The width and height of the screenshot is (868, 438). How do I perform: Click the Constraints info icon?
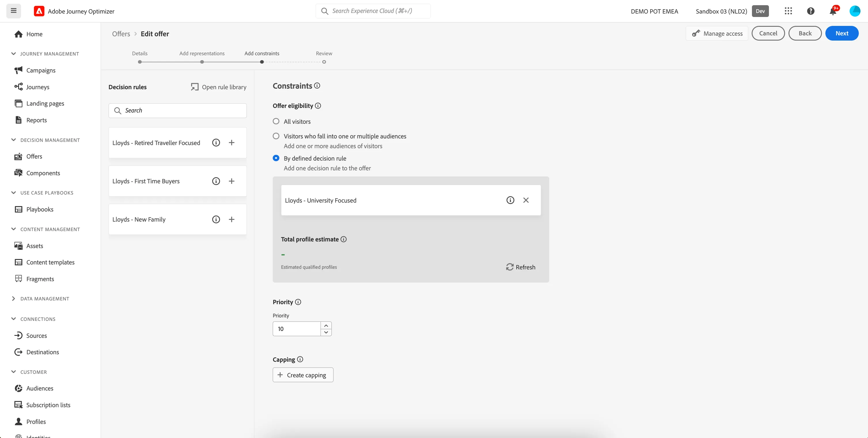coord(317,86)
